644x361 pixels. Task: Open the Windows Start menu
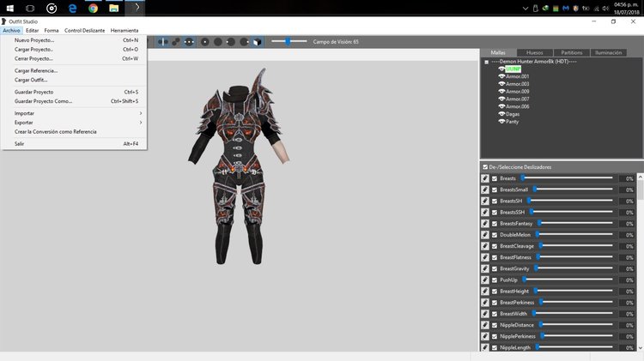point(9,9)
